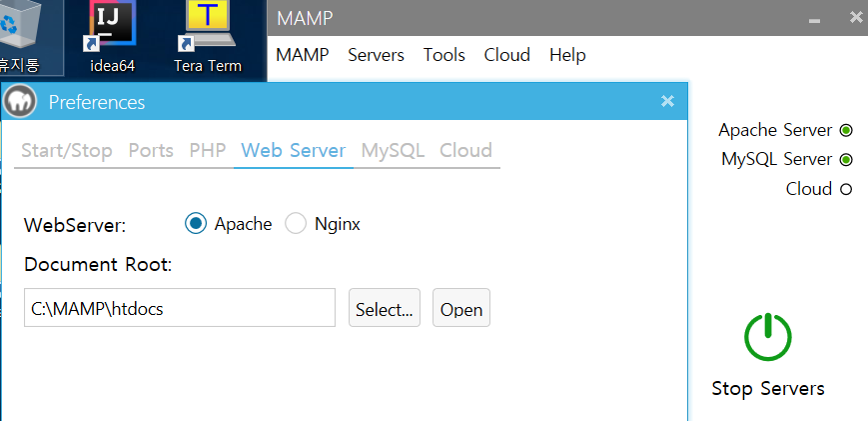Switch to the Ports tab
This screenshot has height=421, width=868.
pyautogui.click(x=151, y=151)
